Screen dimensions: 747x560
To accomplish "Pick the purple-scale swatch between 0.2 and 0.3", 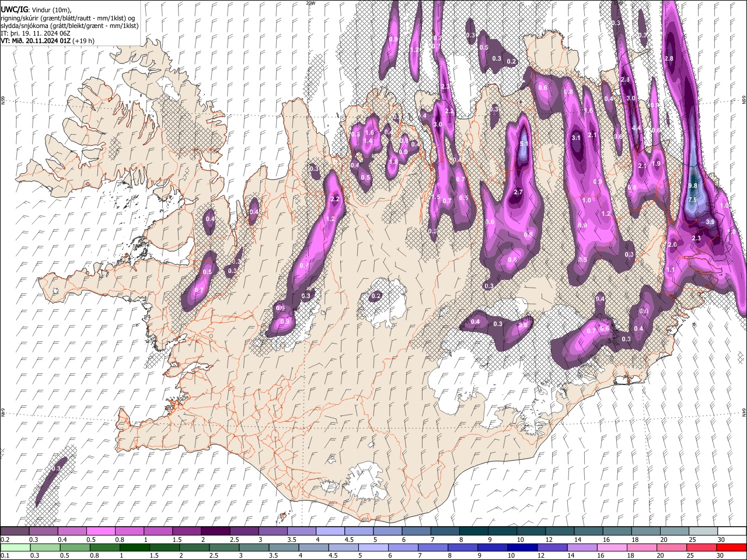I will click(15, 531).
